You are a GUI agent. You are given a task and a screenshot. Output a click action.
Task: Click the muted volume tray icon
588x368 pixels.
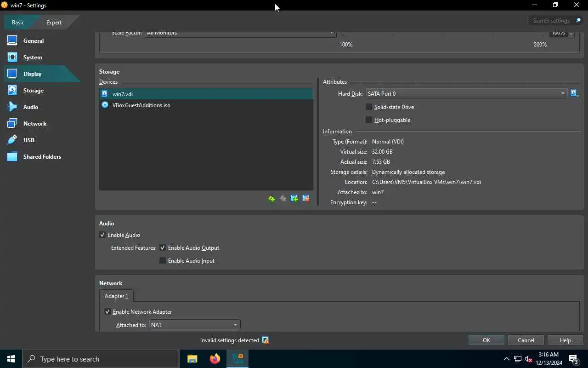(528, 359)
